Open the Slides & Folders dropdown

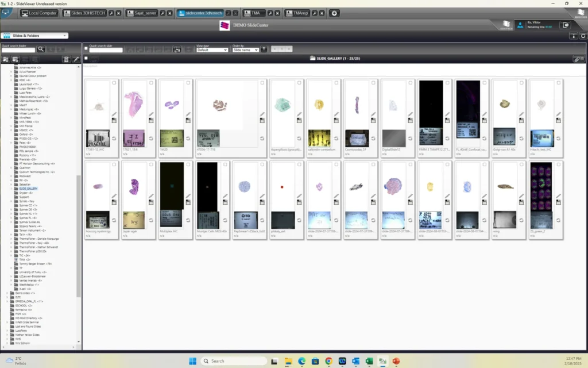[34, 35]
